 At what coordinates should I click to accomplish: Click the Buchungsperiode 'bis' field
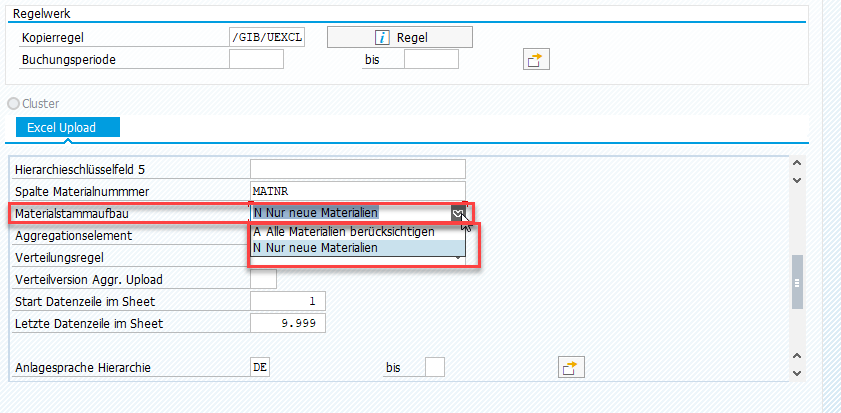(x=431, y=60)
